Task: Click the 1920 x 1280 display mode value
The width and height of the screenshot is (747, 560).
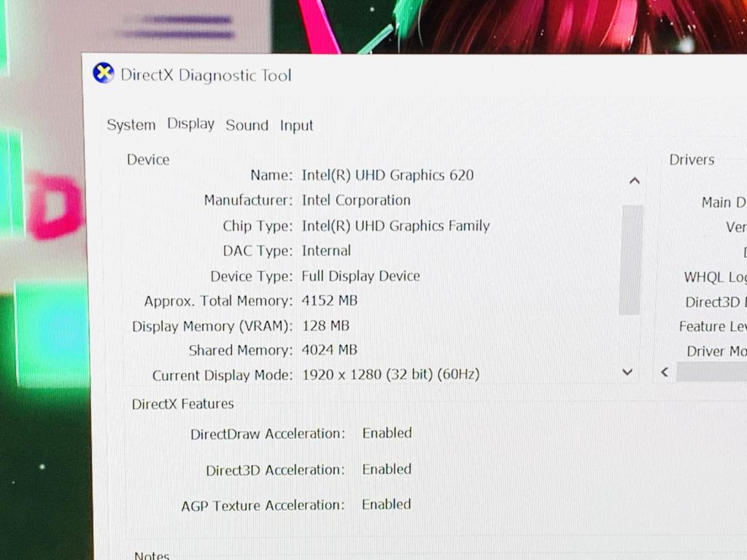Action: tap(391, 374)
